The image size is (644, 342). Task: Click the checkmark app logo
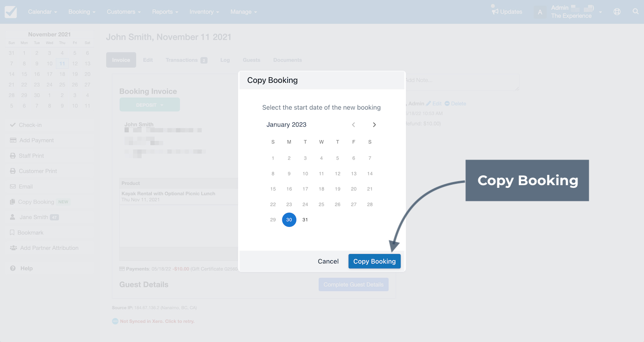11,12
